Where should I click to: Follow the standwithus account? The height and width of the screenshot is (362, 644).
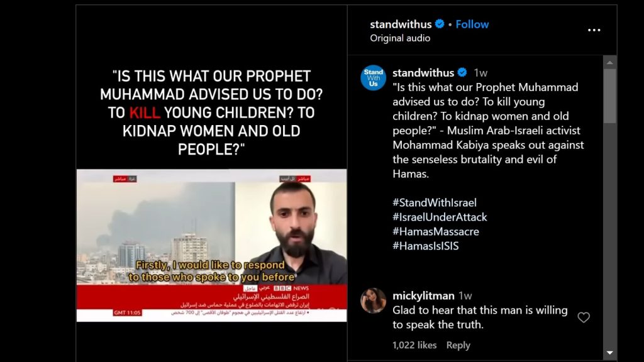point(472,25)
